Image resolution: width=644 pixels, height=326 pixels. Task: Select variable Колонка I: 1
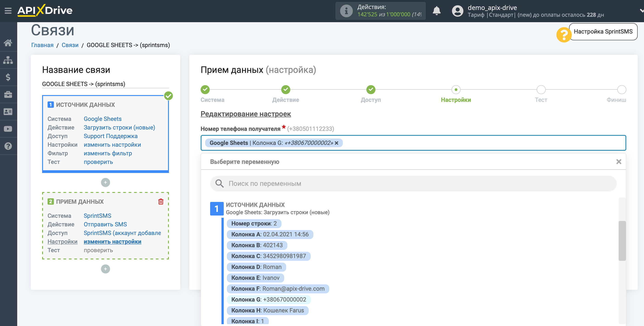[x=248, y=321]
